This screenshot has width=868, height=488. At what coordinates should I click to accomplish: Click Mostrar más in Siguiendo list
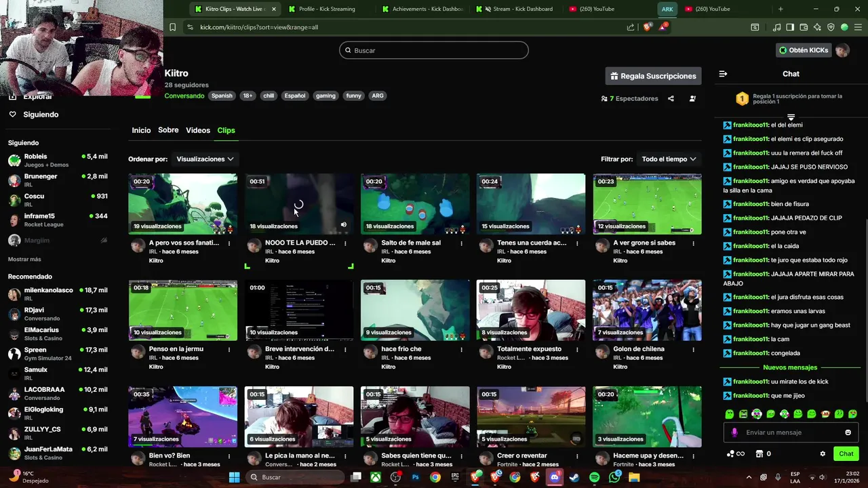tap(24, 260)
